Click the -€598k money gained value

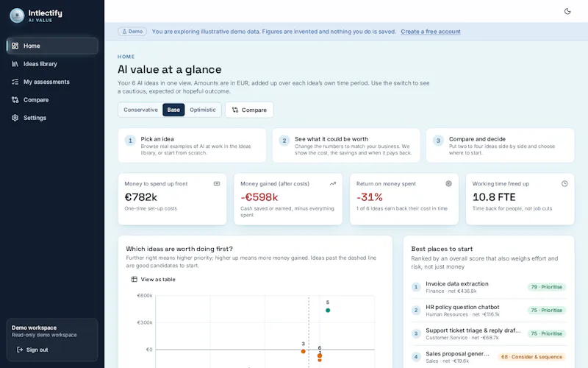click(x=259, y=197)
